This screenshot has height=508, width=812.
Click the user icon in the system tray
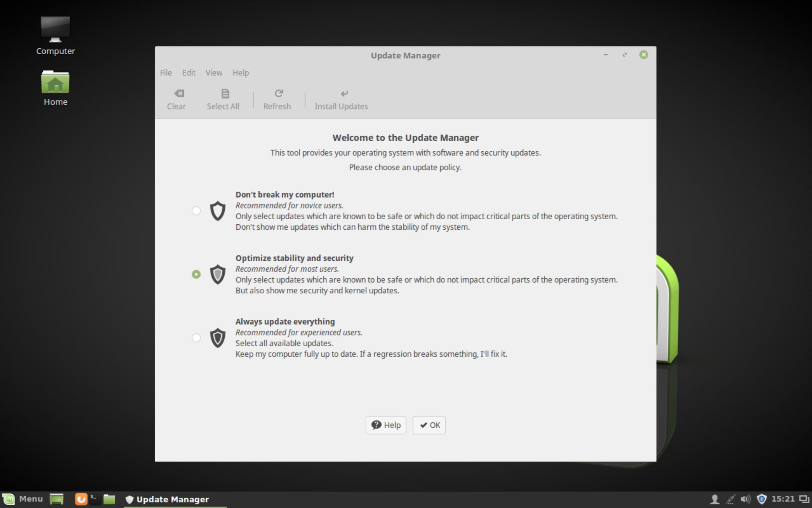(715, 499)
